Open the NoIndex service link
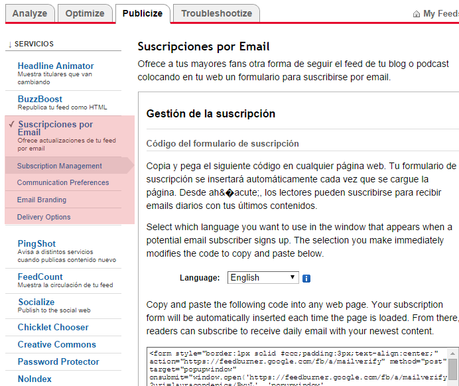The height and width of the screenshot is (386, 459). tap(35, 379)
